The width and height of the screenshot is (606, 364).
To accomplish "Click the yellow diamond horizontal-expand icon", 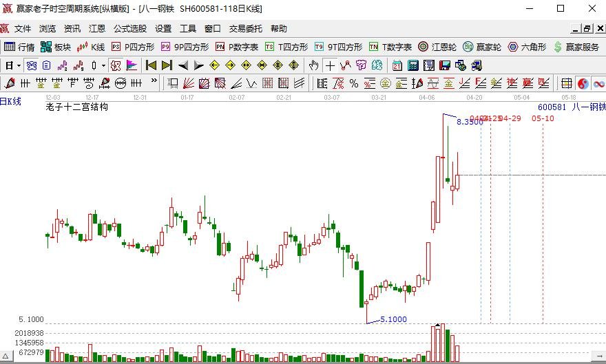I will [247, 65].
